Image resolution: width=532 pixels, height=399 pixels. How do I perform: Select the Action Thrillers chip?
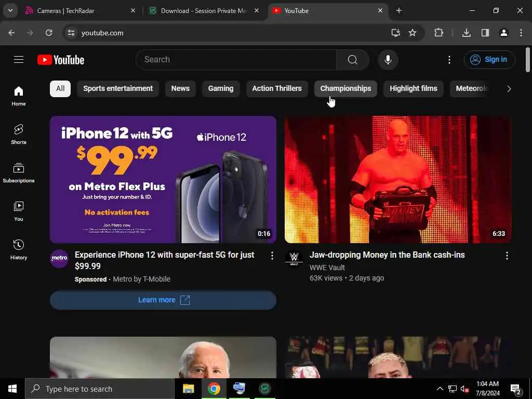pyautogui.click(x=277, y=88)
